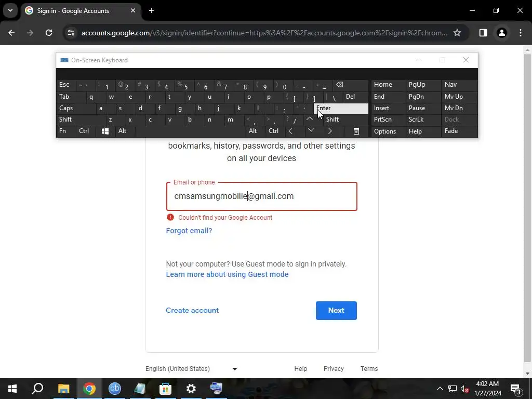This screenshot has height=399, width=532.
Task: Click in the Email or phone field
Action: pyautogui.click(x=262, y=196)
